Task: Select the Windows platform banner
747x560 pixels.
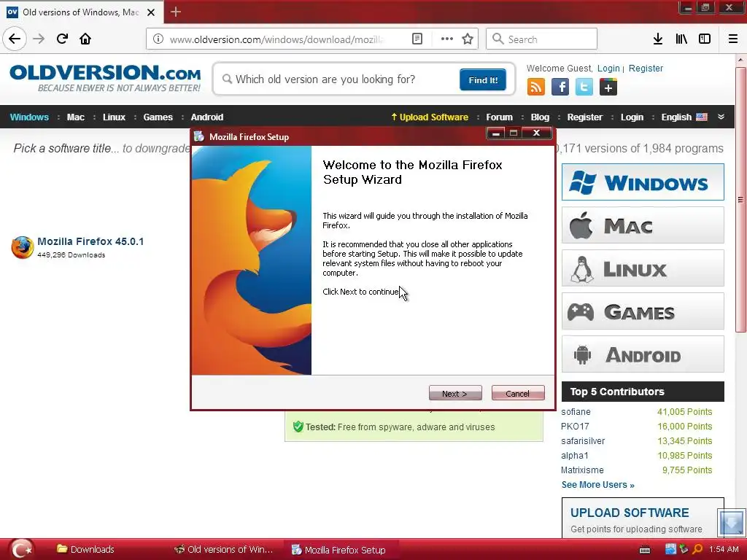Action: tap(643, 182)
